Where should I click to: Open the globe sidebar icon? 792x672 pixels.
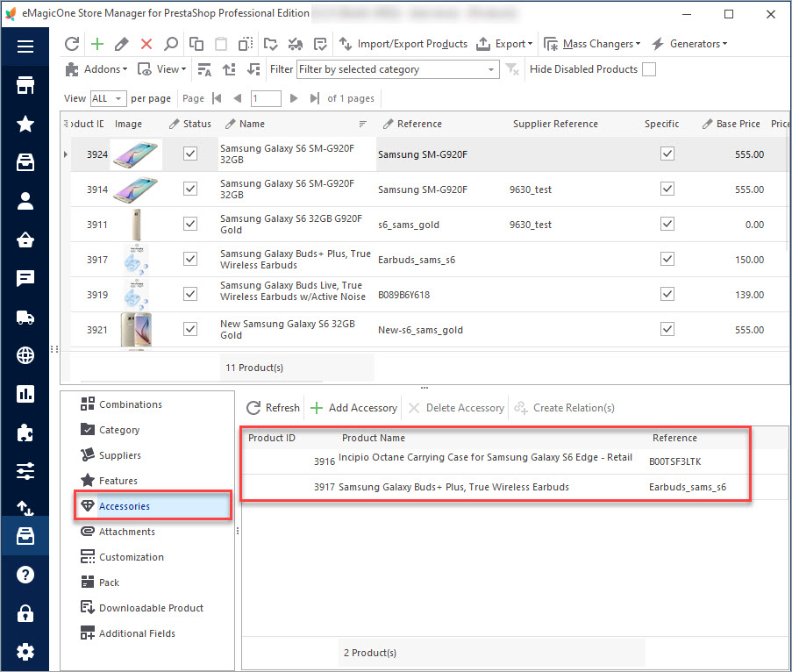25,355
